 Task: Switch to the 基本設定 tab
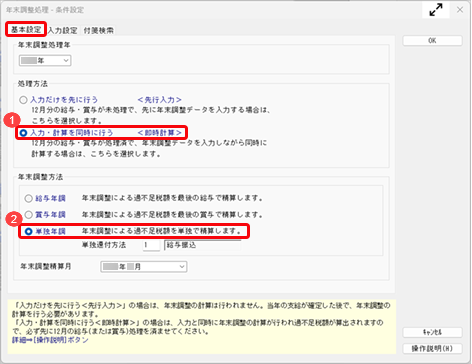tap(26, 30)
